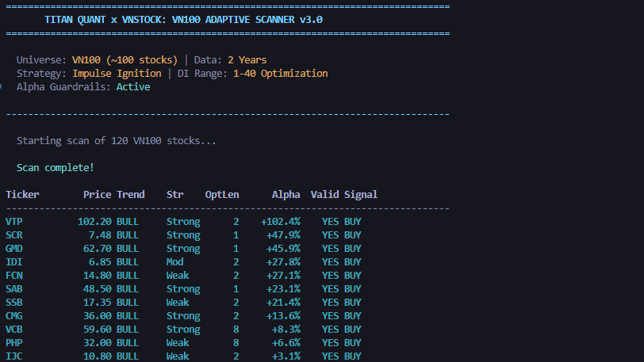Select the VTP ticker symbol
The image size is (644, 362).
14,222
